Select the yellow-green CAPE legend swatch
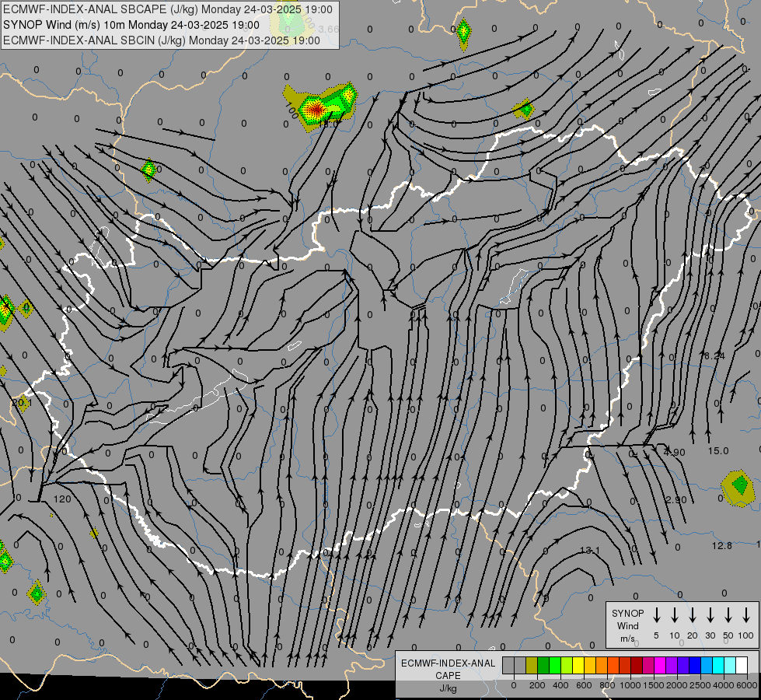The height and width of the screenshot is (700, 761). 567,666
